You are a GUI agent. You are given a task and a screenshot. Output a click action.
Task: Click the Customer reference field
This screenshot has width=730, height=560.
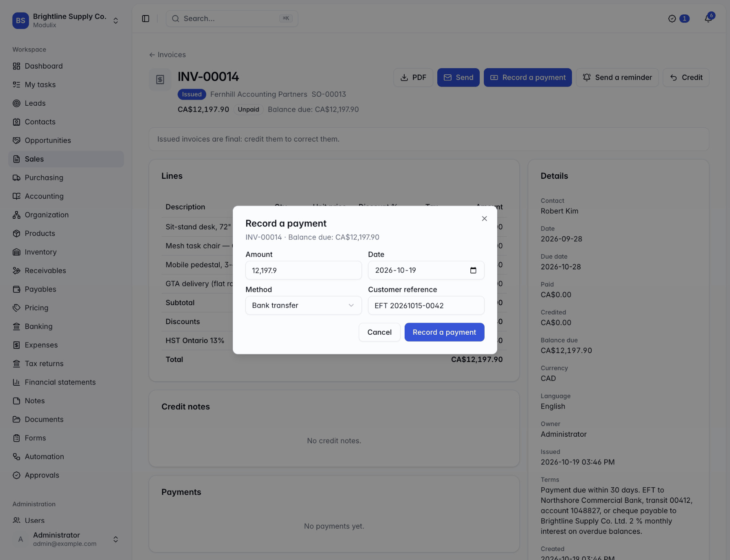[426, 305]
